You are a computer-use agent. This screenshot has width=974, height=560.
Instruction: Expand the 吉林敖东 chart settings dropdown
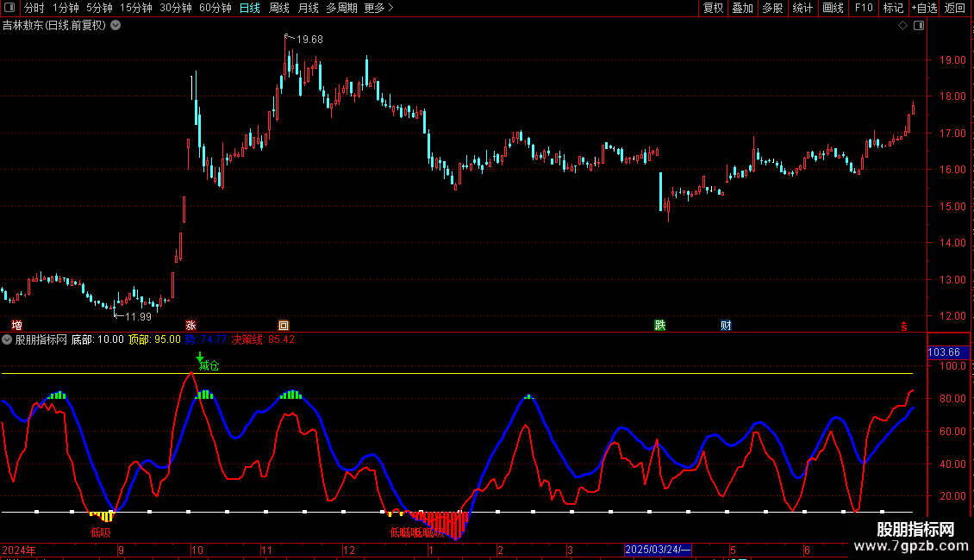pos(116,26)
